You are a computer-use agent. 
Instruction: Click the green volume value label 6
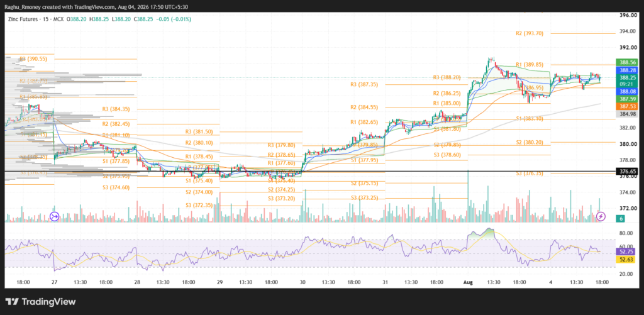point(621,219)
